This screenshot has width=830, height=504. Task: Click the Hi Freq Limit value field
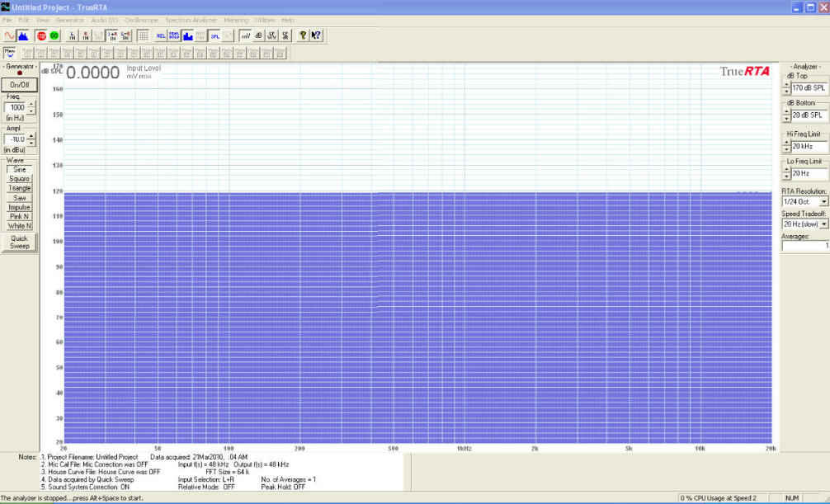809,146
